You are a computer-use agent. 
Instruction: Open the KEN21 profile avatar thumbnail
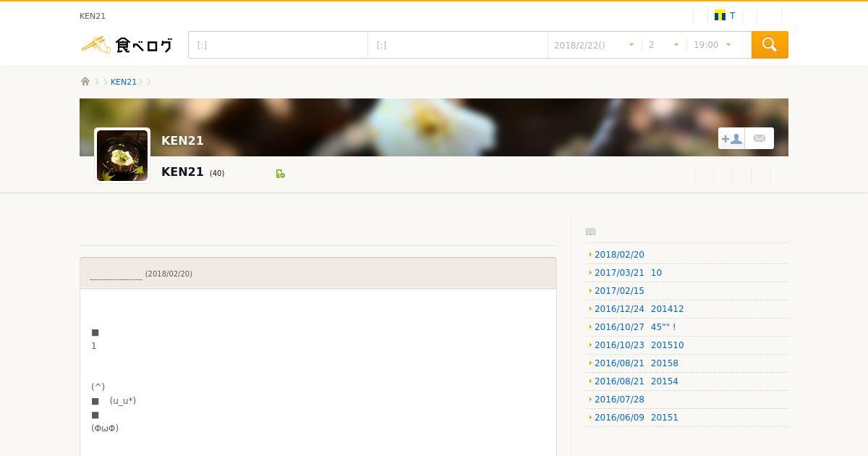pos(122,156)
